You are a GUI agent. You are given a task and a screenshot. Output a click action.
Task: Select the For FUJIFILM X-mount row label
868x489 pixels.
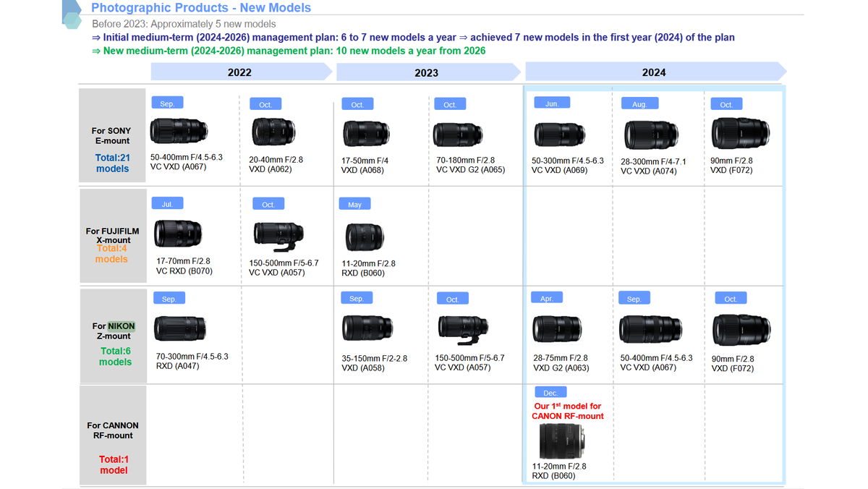(111, 235)
